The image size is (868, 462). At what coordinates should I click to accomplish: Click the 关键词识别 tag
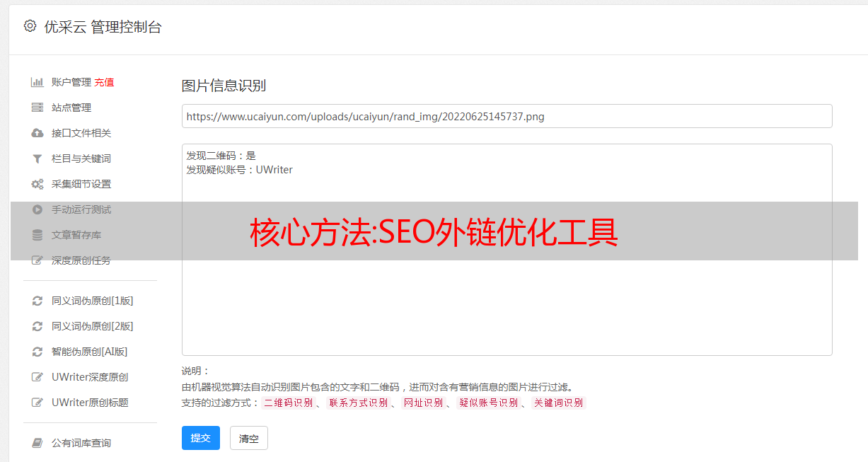tap(559, 403)
